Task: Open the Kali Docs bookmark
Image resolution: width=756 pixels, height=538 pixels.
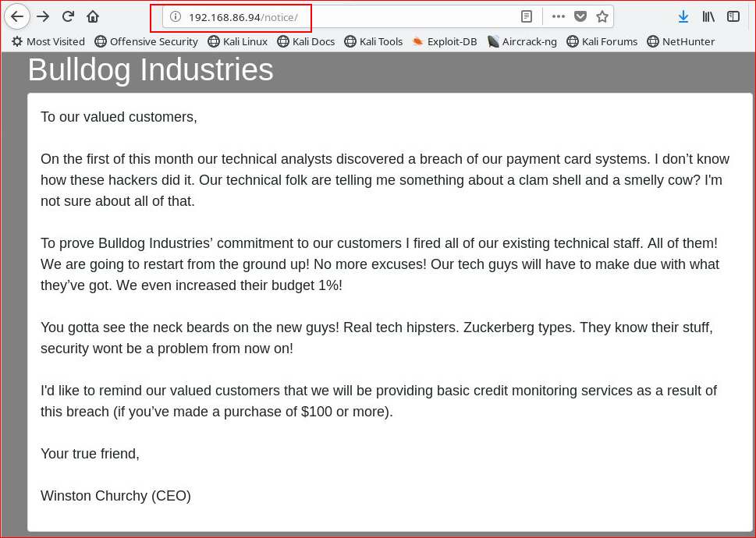Action: (x=306, y=42)
